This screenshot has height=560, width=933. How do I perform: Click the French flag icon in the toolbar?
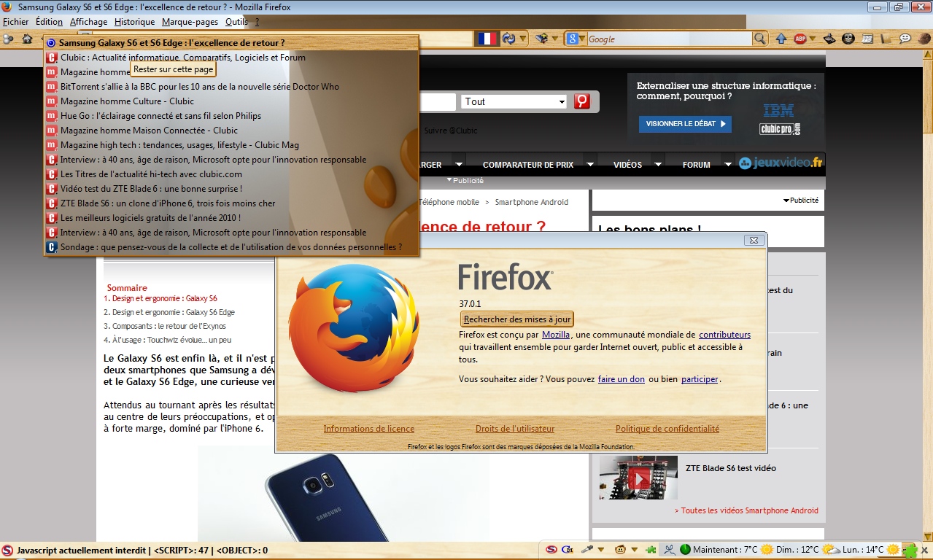[x=487, y=39]
